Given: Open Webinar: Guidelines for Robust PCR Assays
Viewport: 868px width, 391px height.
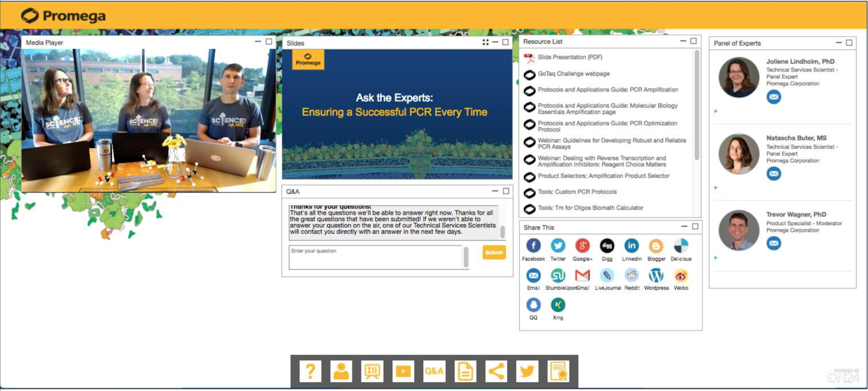Looking at the screenshot, I should (612, 143).
